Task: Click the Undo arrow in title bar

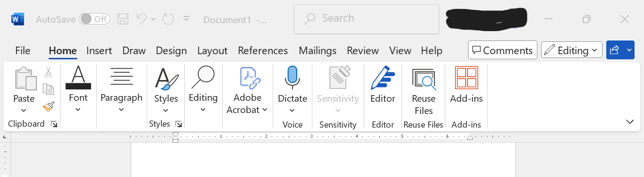Action: tap(142, 19)
